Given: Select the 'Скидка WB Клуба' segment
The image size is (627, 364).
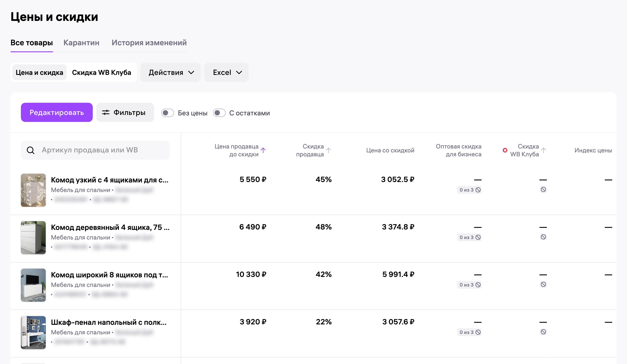Looking at the screenshot, I should (101, 72).
